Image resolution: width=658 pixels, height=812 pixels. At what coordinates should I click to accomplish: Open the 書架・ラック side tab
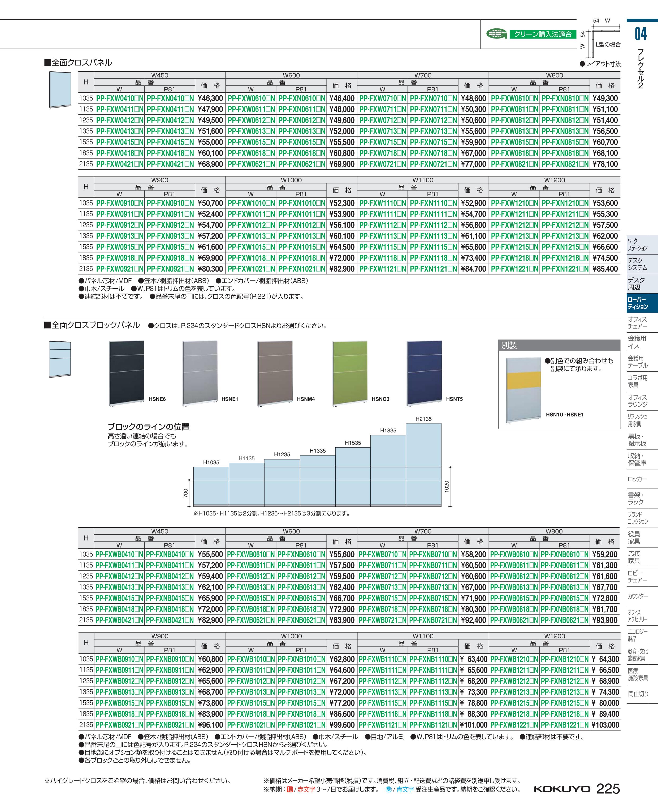point(642,499)
